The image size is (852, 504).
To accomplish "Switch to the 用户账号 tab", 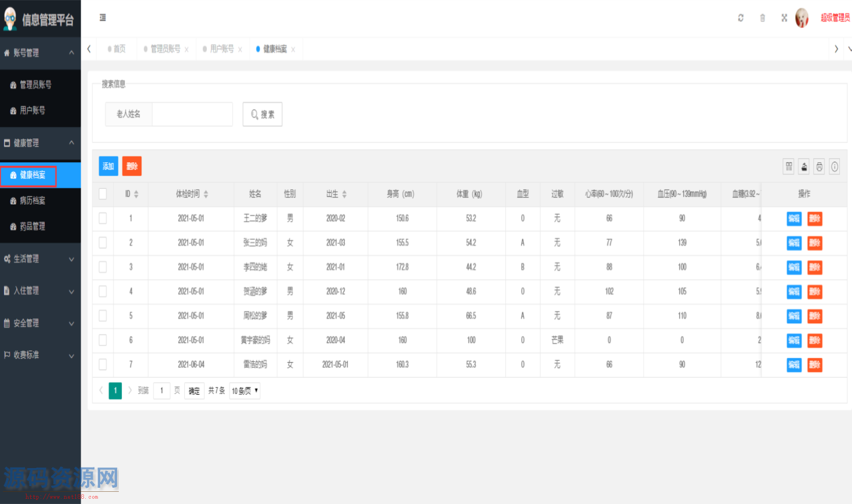I will 221,49.
